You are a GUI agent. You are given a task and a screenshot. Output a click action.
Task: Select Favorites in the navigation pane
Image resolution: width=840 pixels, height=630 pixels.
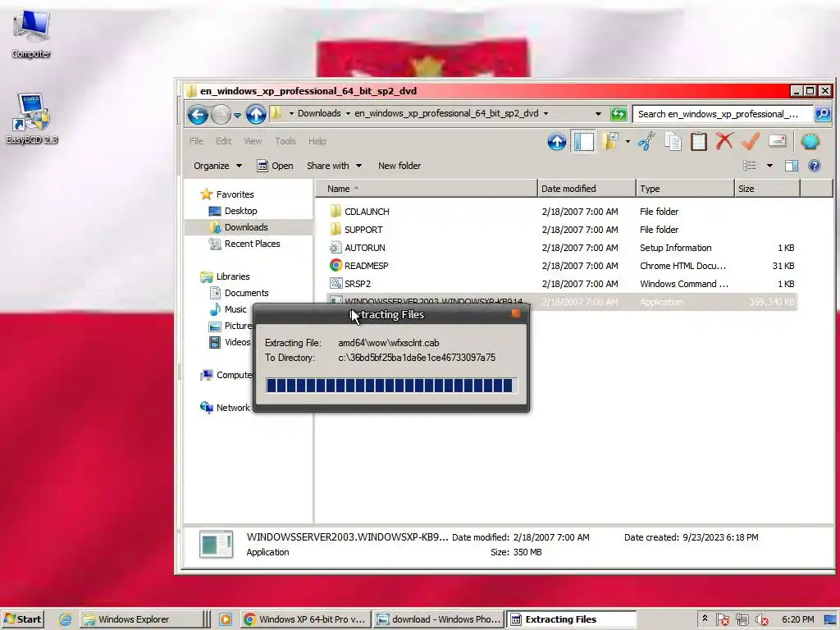click(227, 194)
